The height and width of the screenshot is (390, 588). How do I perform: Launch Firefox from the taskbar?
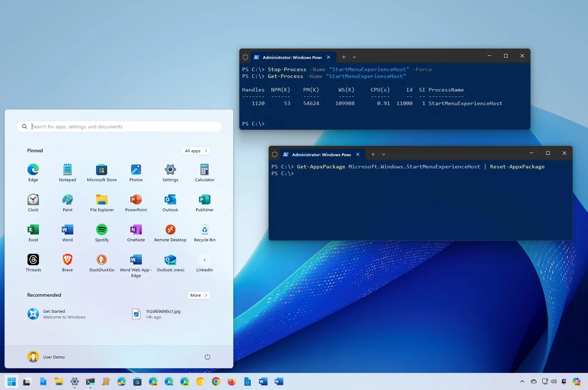pos(232,382)
